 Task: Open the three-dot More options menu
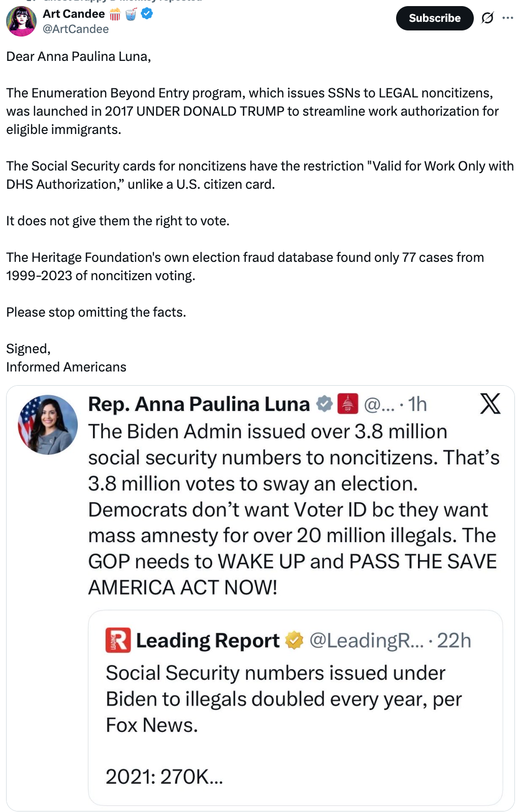507,18
